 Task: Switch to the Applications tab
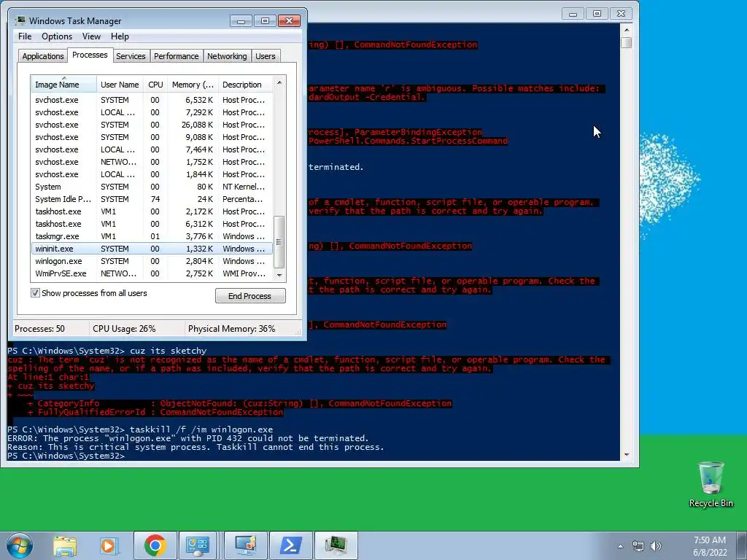(43, 56)
